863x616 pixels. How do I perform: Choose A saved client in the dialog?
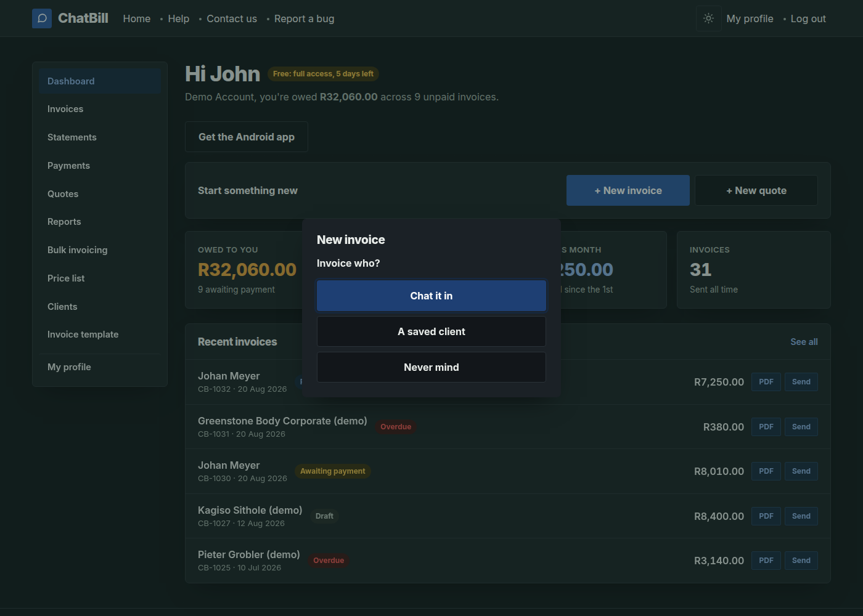click(x=431, y=331)
